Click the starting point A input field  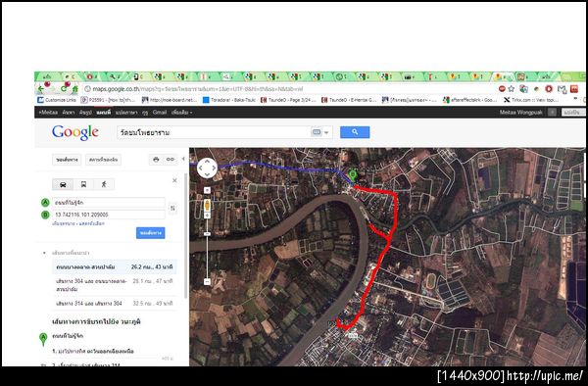[109, 203]
